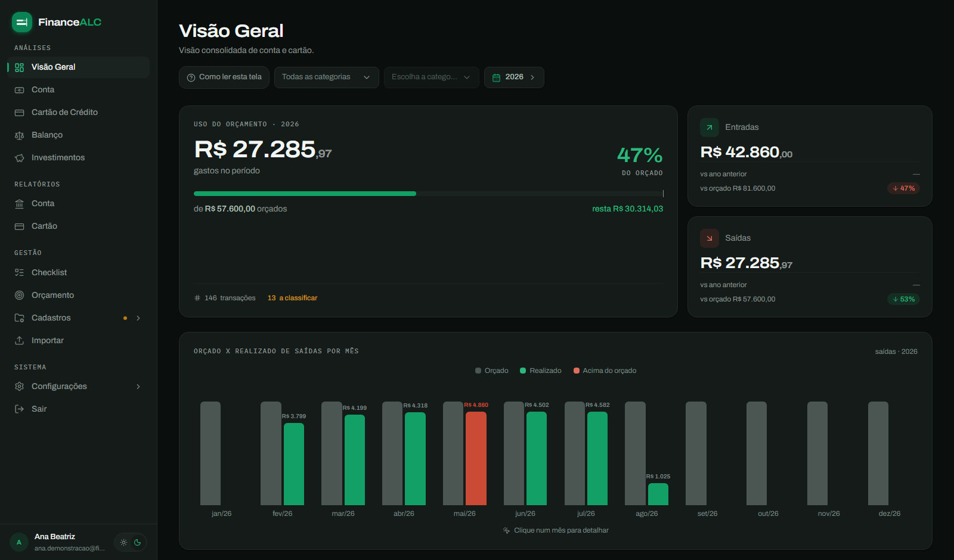The height and width of the screenshot is (560, 954).
Task: Click the 146 transações count
Action: coord(225,298)
